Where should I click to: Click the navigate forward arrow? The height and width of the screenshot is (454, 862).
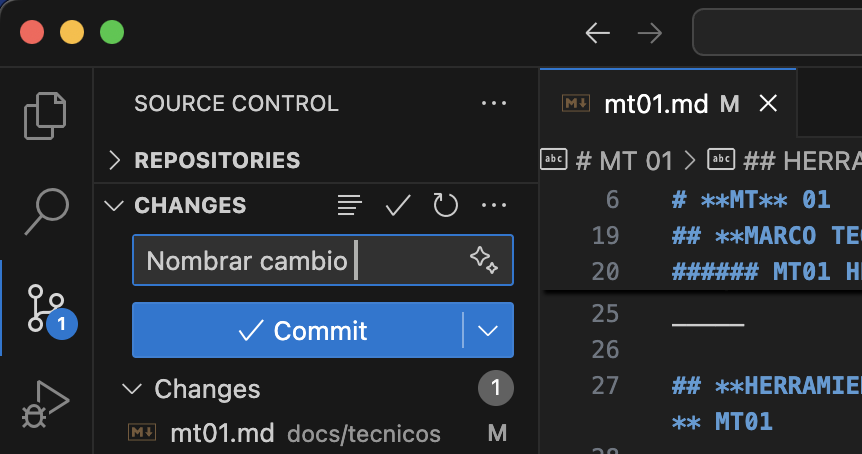[650, 33]
